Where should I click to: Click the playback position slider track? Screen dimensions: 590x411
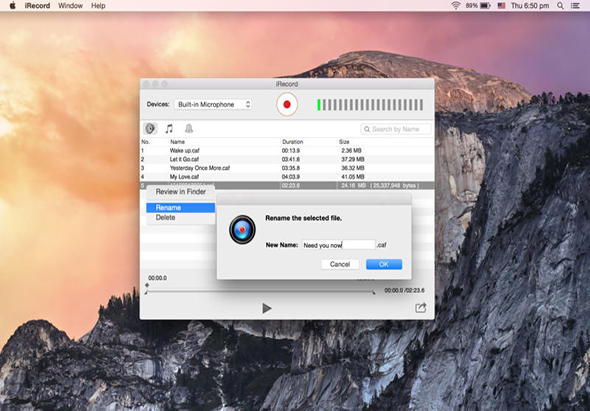click(260, 292)
